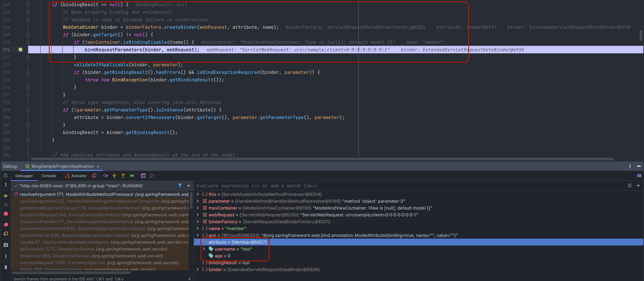Click the Run to Cursor icon

point(132,176)
